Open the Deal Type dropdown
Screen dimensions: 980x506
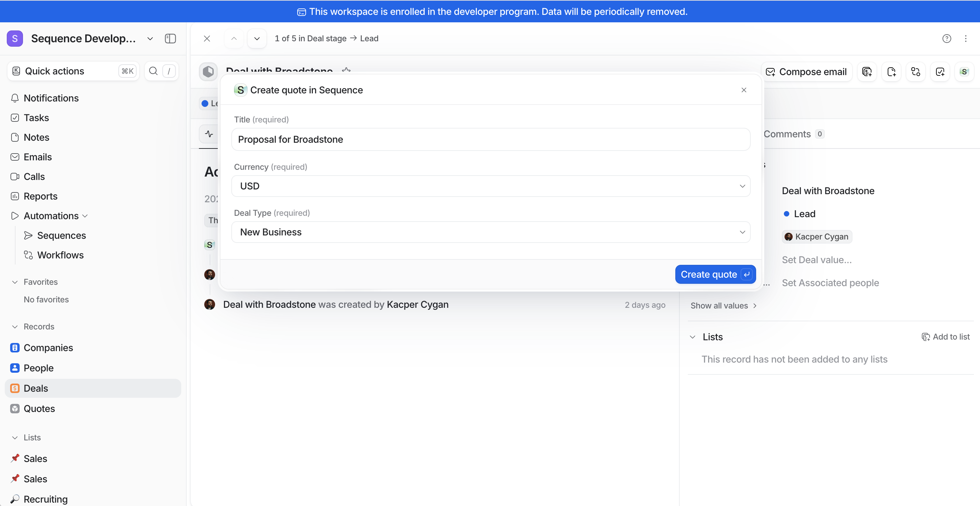point(491,232)
